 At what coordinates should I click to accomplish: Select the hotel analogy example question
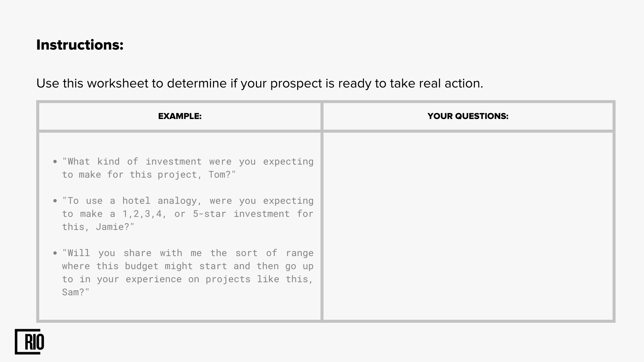pos(188,214)
